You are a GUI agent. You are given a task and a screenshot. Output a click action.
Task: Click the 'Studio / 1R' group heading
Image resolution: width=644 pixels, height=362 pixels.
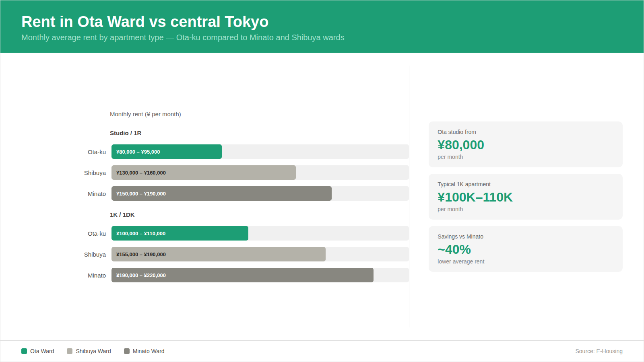[126, 133]
